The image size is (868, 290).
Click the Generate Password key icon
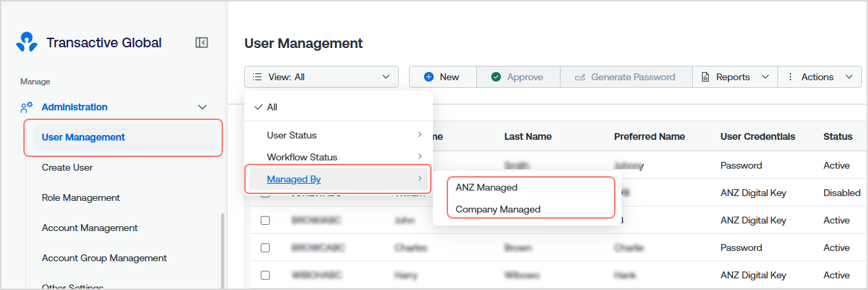coord(580,77)
